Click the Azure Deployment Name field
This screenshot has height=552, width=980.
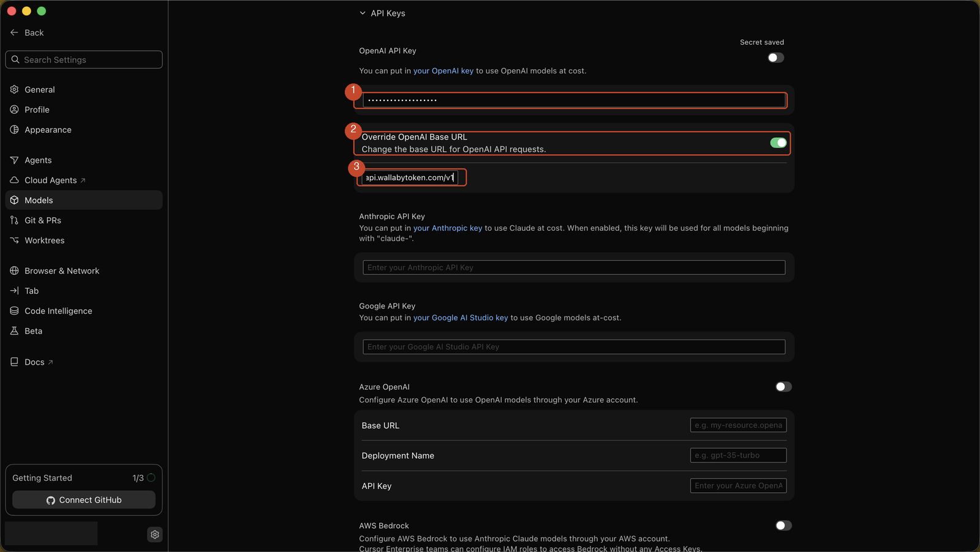tap(738, 455)
